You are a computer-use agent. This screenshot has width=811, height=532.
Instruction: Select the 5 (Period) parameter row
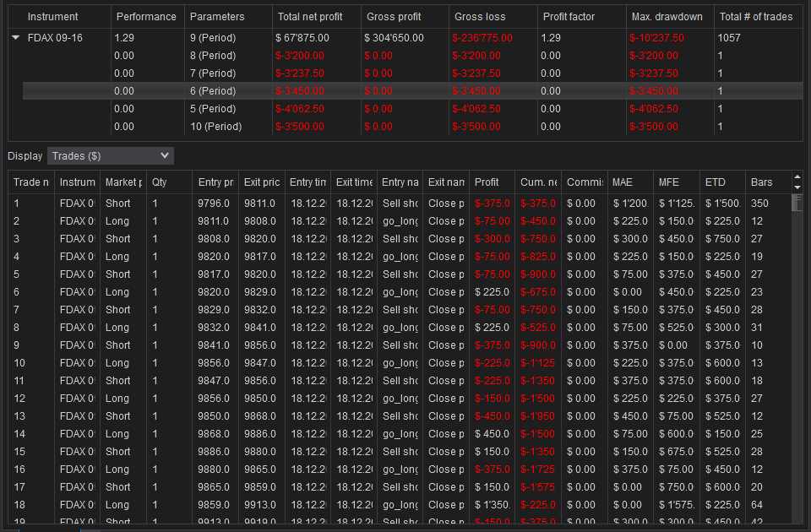[x=413, y=109]
